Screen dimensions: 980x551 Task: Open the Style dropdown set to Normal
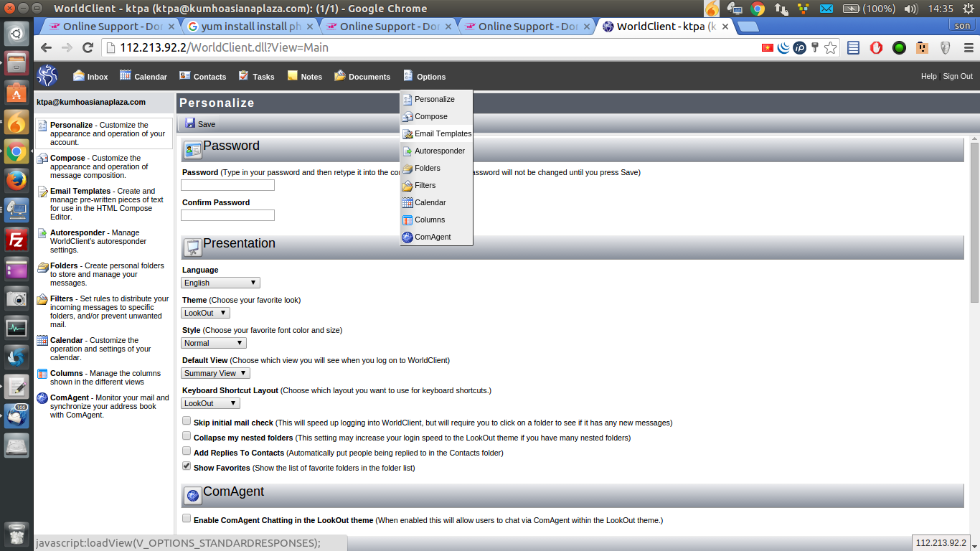coord(214,343)
